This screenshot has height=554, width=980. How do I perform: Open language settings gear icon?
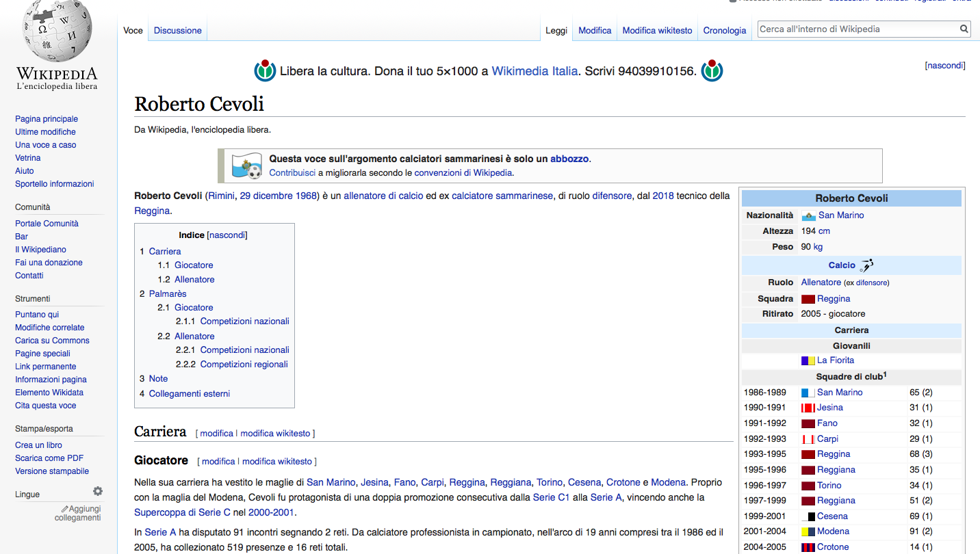click(x=98, y=491)
